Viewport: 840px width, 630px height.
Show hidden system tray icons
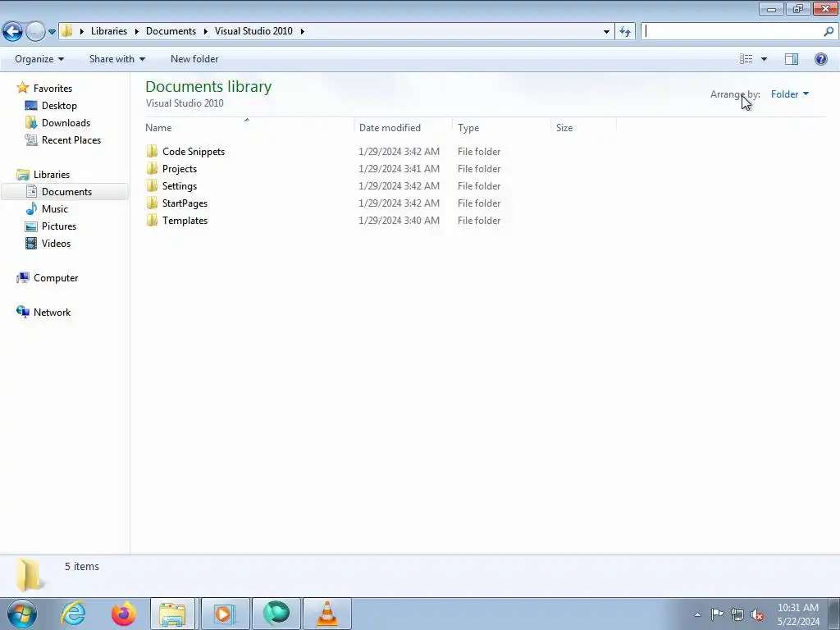pos(697,614)
